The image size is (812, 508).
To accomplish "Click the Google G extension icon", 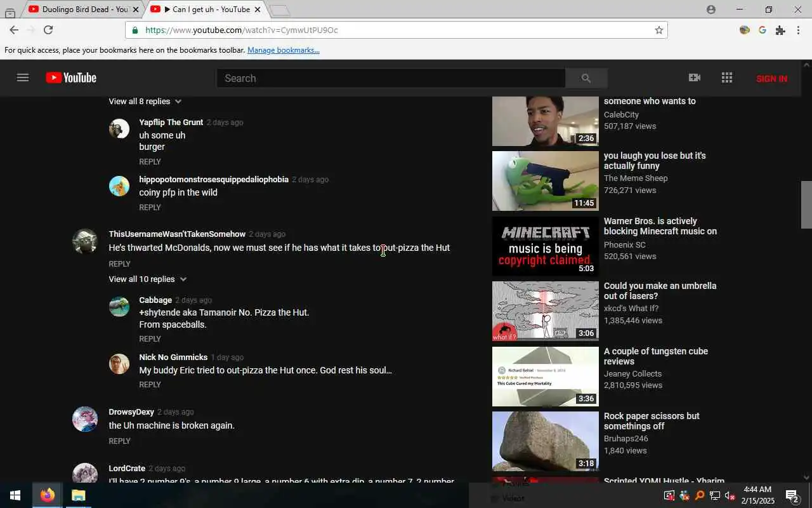I will pos(763,30).
